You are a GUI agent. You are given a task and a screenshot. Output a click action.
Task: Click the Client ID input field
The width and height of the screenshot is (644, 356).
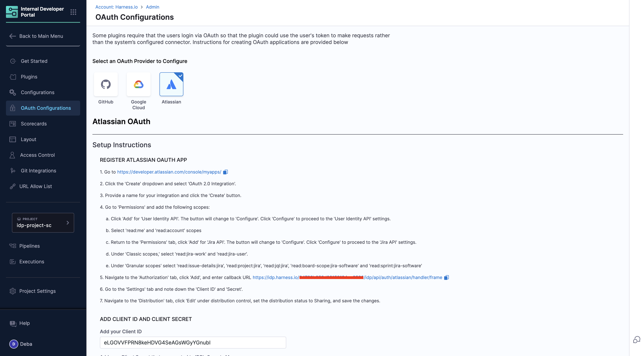(x=193, y=343)
